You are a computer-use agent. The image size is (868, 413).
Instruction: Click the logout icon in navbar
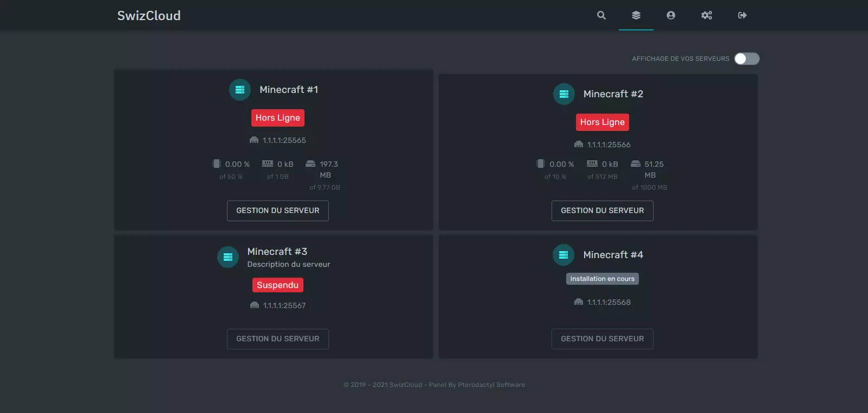pyautogui.click(x=742, y=15)
